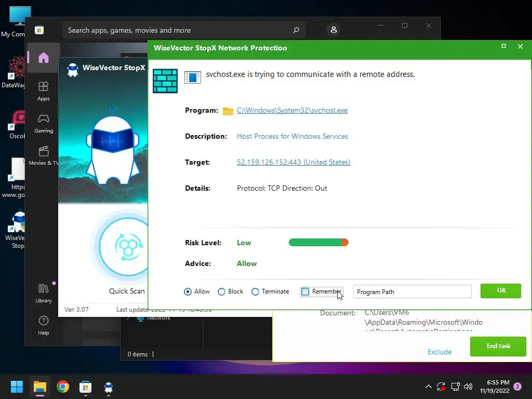Image resolution: width=532 pixels, height=399 pixels.
Task: Click the volume speaker tray icon
Action: click(x=468, y=387)
